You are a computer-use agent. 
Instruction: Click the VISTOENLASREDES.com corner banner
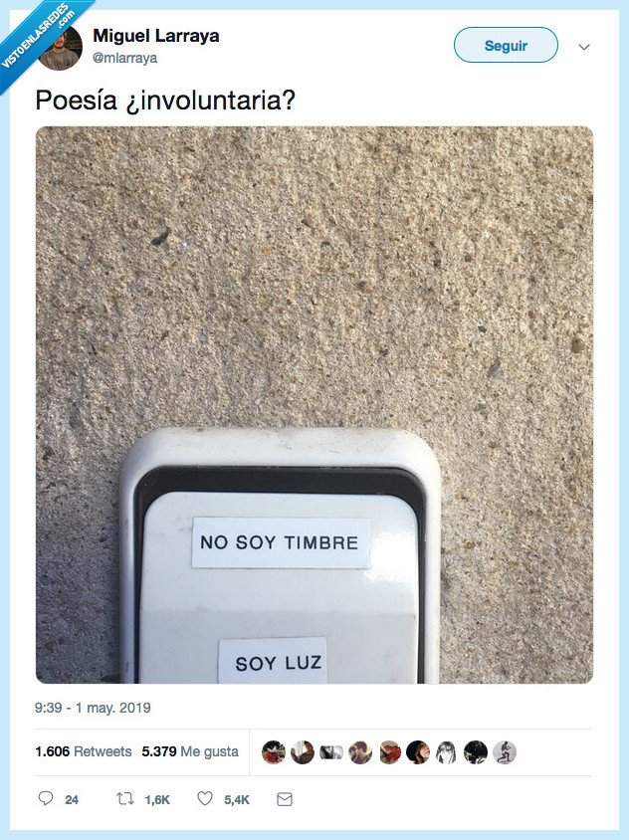(39, 37)
